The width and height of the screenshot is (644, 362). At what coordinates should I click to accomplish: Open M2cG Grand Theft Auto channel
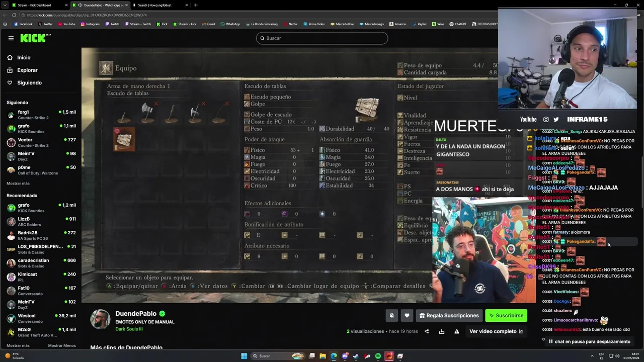[x=41, y=332]
